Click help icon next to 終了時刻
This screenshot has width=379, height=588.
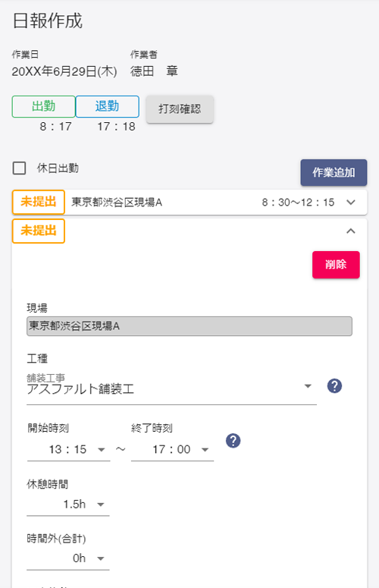(233, 441)
